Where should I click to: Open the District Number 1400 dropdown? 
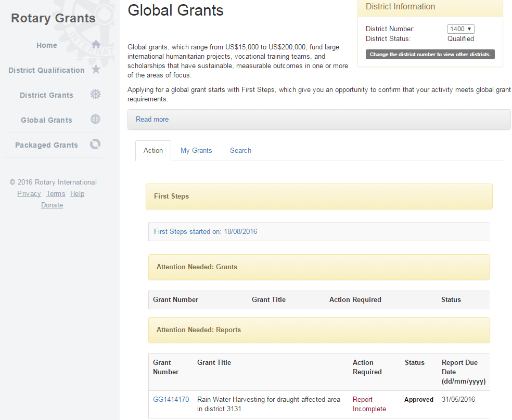coord(460,29)
